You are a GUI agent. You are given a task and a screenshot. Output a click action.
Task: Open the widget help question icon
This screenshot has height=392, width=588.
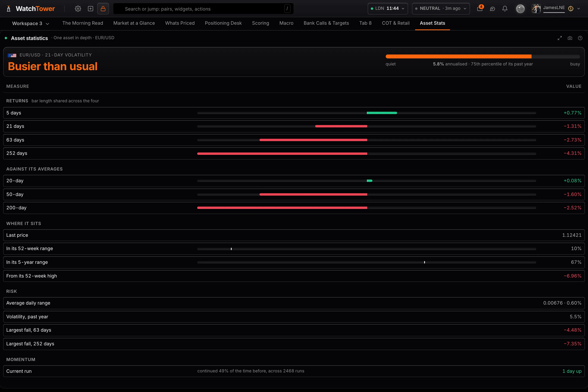580,38
